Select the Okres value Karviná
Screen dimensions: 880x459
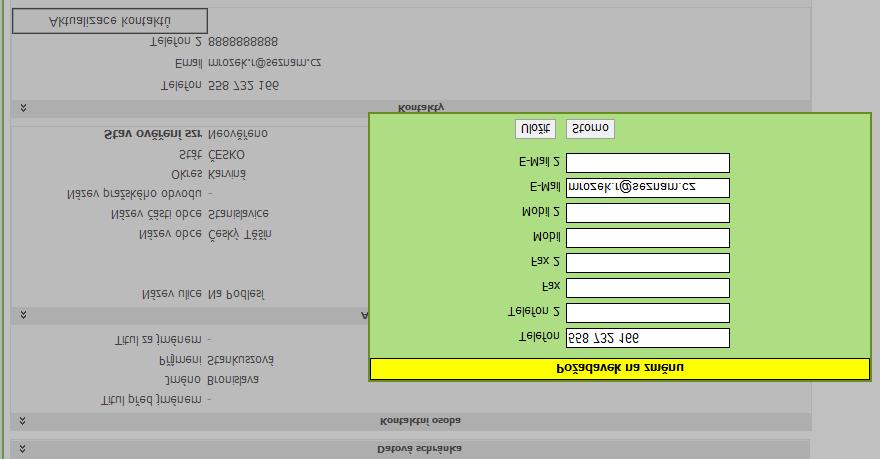pos(227,175)
